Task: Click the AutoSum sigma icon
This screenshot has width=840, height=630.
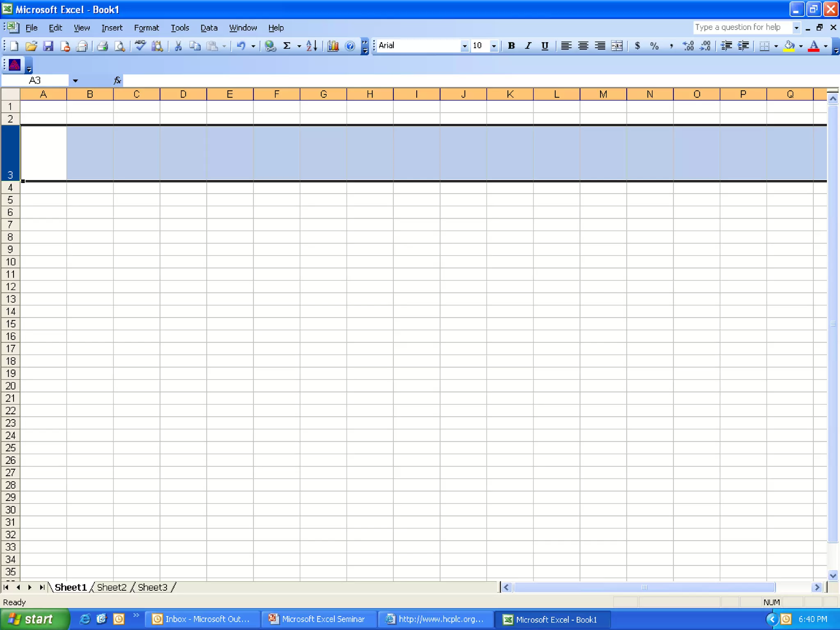Action: [287, 46]
